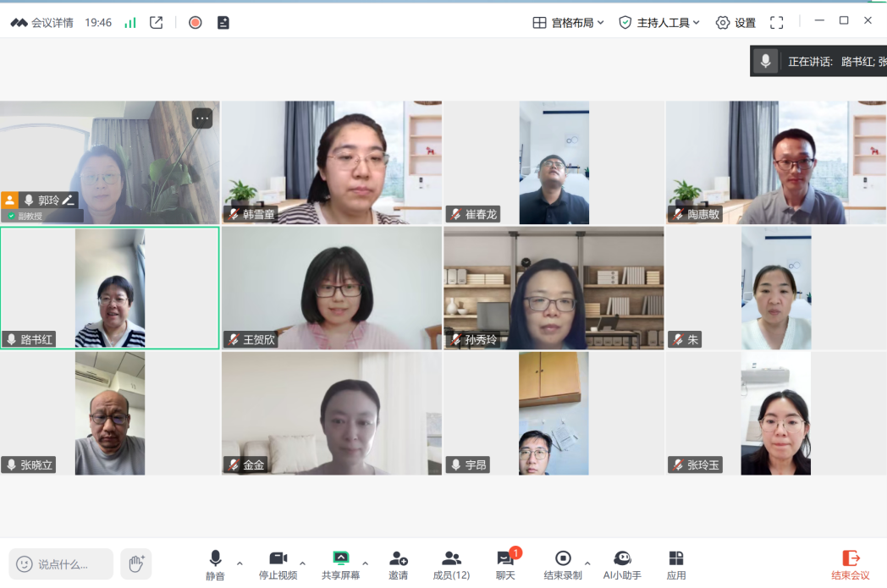Enter full screen mode

776,23
